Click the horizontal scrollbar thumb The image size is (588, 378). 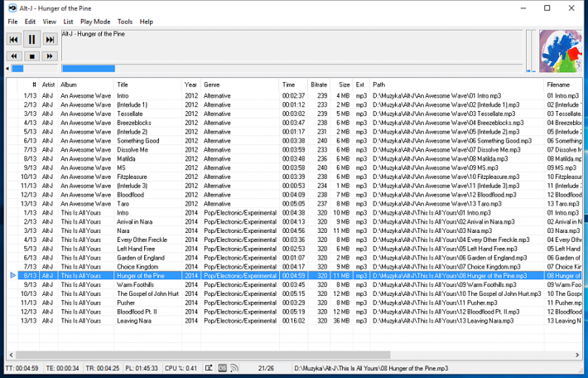point(203,355)
